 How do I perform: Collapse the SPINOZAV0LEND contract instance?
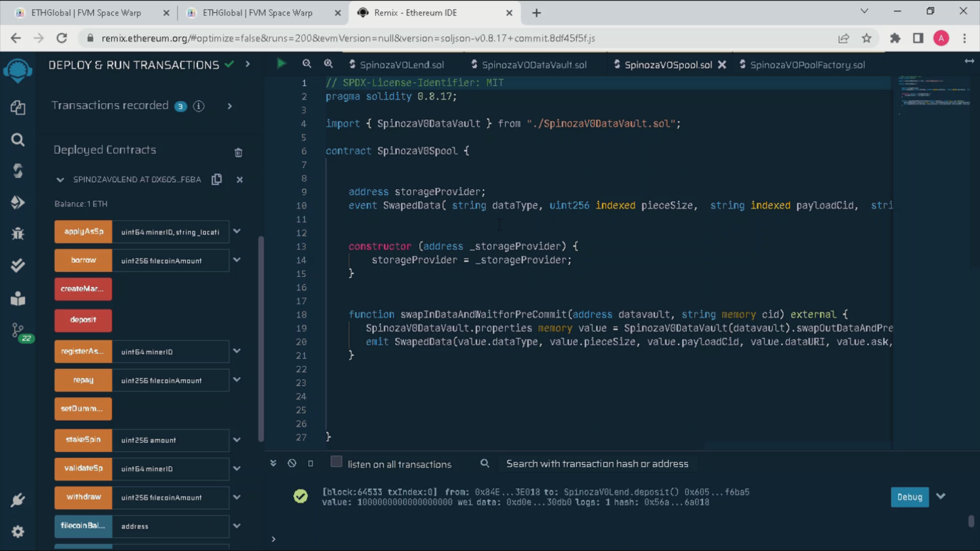tap(60, 180)
